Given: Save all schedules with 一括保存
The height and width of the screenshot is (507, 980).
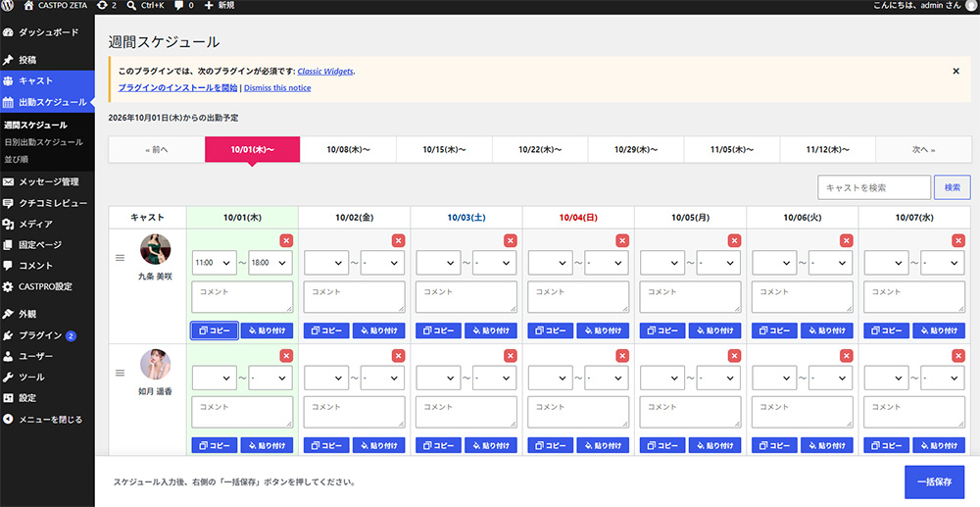Looking at the screenshot, I should pyautogui.click(x=934, y=482).
